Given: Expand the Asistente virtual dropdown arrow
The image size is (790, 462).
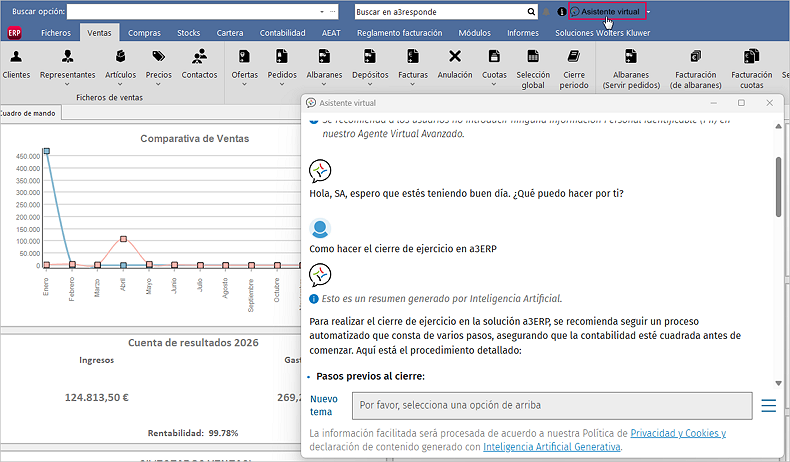Looking at the screenshot, I should point(648,12).
